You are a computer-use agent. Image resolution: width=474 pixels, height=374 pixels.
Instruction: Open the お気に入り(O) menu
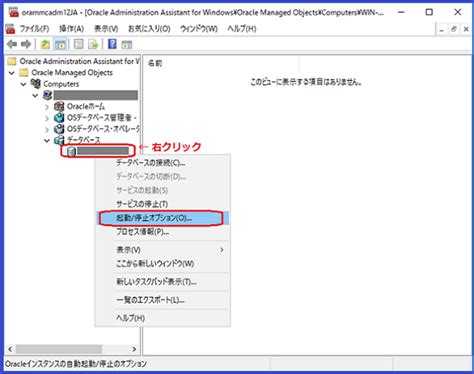149,29
